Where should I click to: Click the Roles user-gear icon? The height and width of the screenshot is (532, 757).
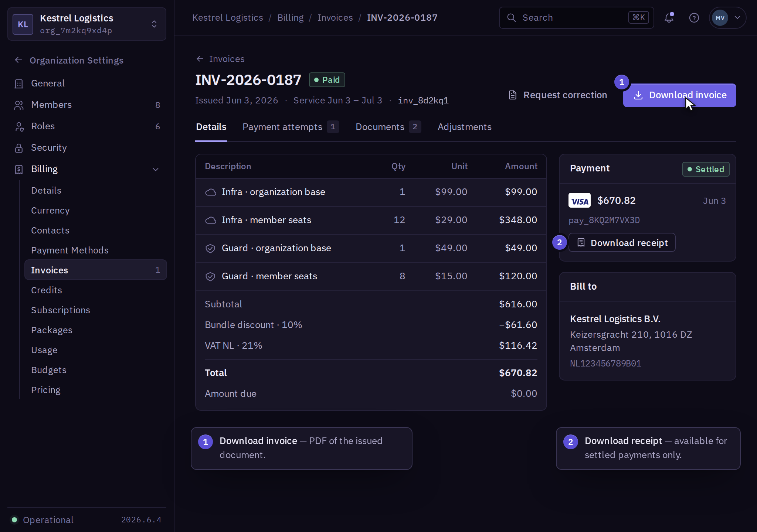[x=19, y=127]
